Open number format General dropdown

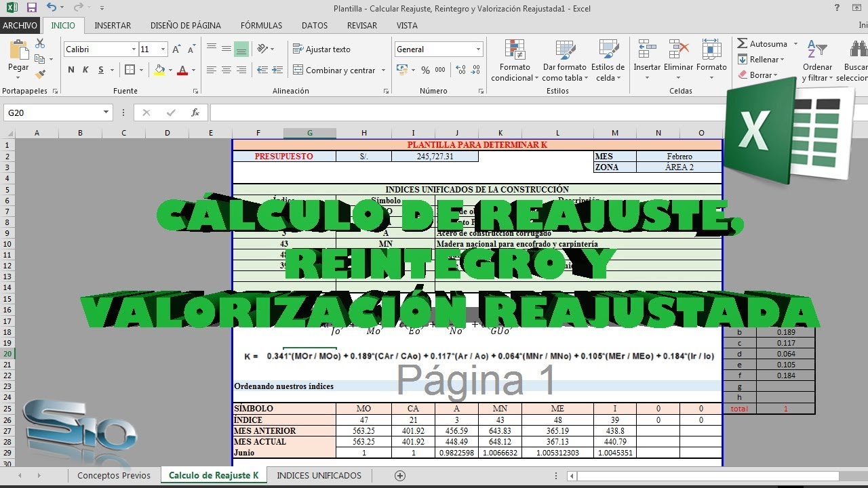tap(478, 49)
